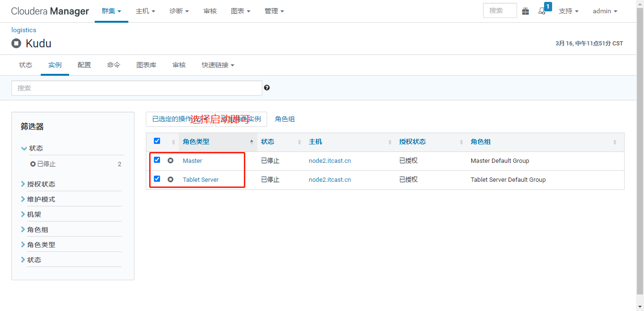Open the running commands notification icon
The width and height of the screenshot is (644, 311).
pyautogui.click(x=542, y=11)
